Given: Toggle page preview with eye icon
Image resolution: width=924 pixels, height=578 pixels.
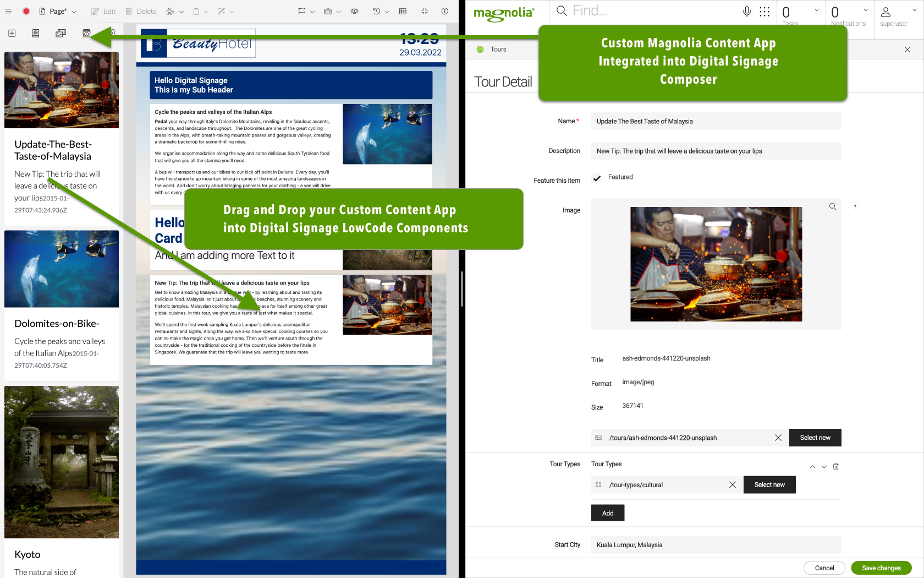Looking at the screenshot, I should click(354, 11).
